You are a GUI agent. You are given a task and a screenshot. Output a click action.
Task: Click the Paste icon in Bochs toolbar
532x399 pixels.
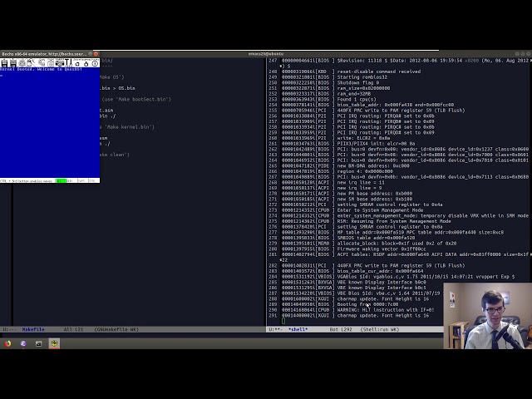coord(51,63)
